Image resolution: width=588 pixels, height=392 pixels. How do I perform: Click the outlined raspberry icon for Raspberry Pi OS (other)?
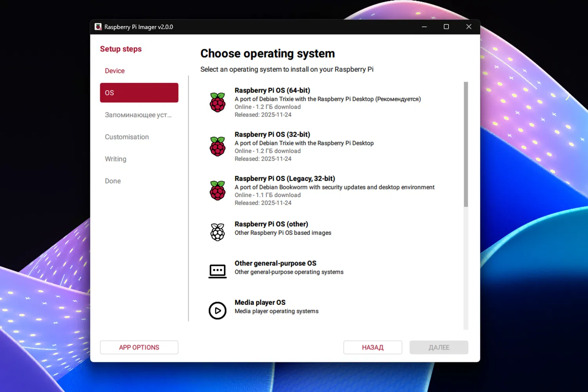[x=218, y=232]
